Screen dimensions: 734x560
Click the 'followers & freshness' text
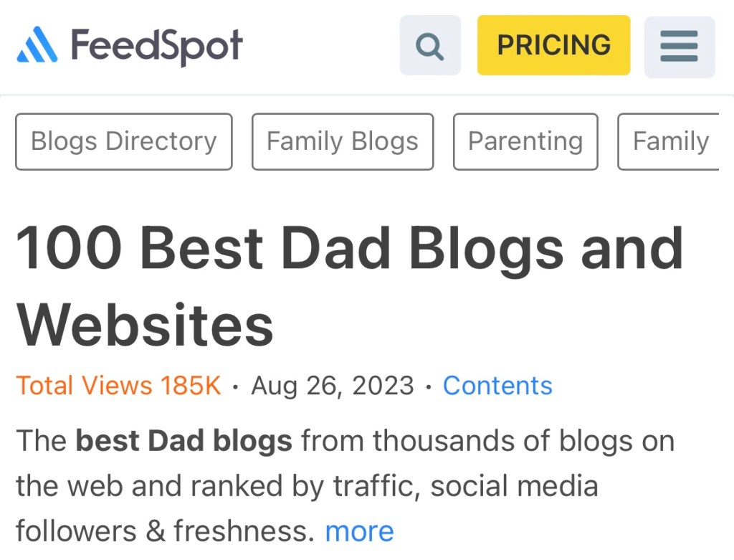point(165,531)
